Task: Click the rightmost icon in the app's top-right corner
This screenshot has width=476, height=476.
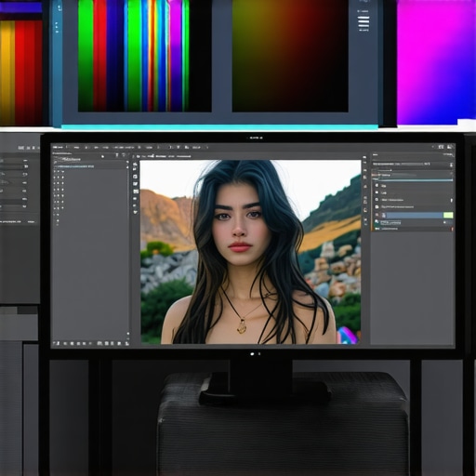Action: (449, 147)
